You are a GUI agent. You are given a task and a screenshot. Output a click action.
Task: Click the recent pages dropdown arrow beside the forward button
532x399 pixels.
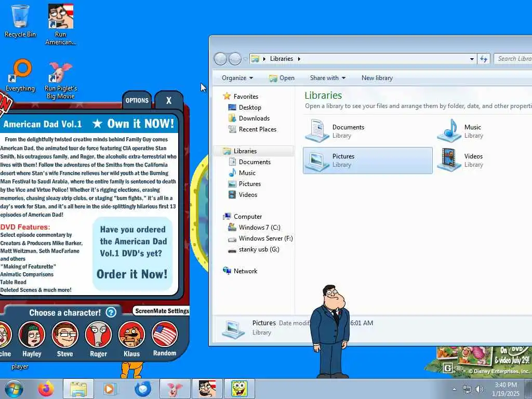[x=245, y=59]
